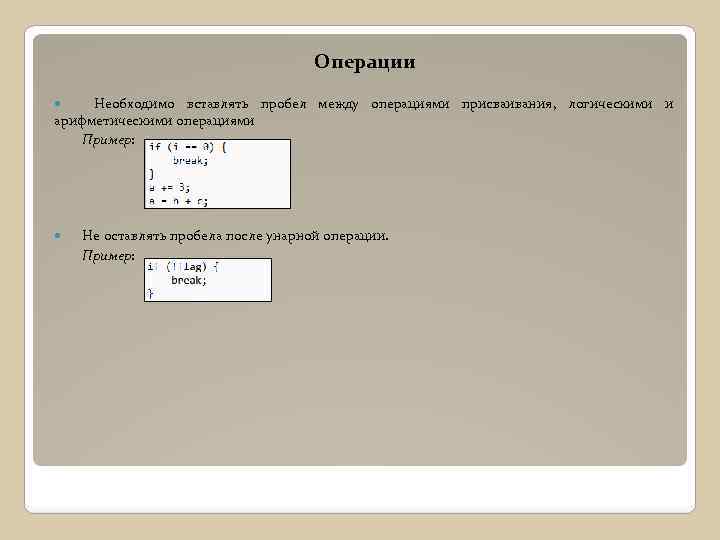This screenshot has width=720, height=540.
Task: Click the code line "a = b + c;"
Action: pyautogui.click(x=179, y=201)
